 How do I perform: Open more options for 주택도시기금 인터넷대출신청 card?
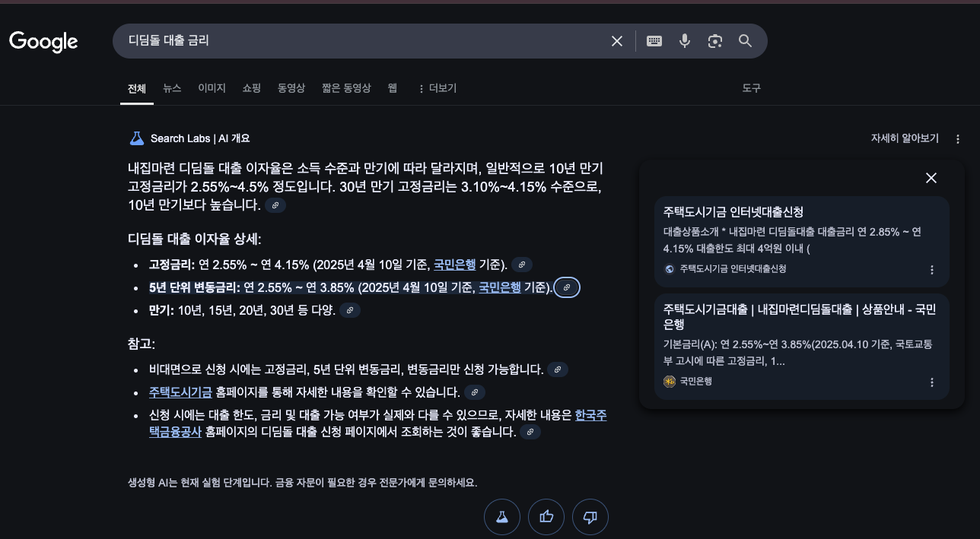932,269
